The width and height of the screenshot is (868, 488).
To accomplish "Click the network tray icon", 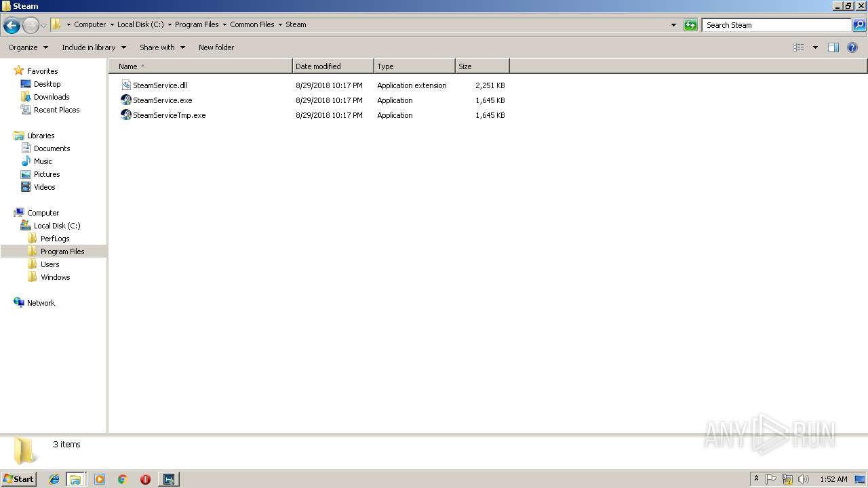I will [787, 479].
